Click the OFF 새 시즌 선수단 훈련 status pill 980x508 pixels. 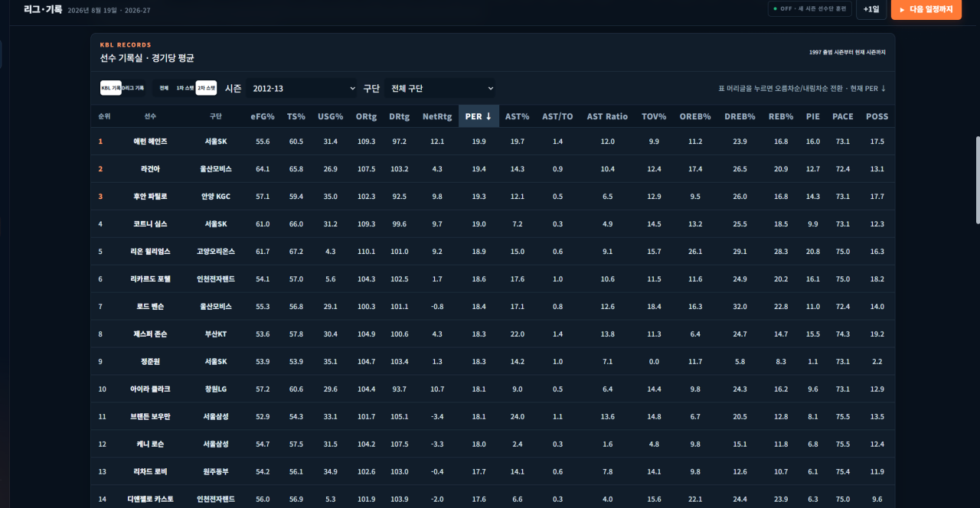[810, 9]
